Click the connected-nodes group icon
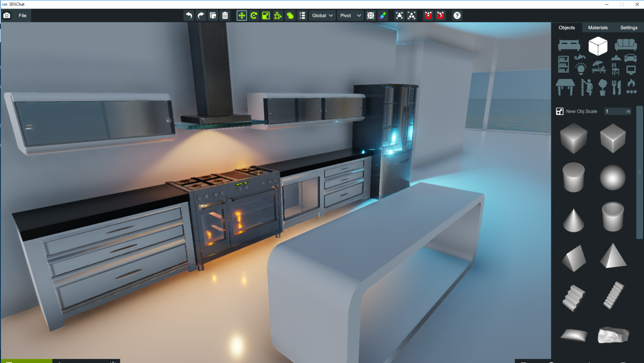This screenshot has height=363, width=644. click(278, 15)
